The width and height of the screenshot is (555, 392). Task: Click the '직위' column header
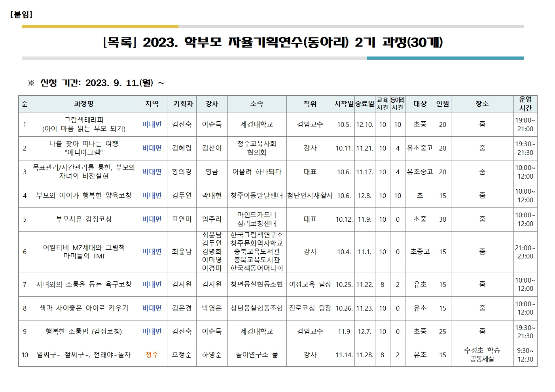[x=310, y=104]
